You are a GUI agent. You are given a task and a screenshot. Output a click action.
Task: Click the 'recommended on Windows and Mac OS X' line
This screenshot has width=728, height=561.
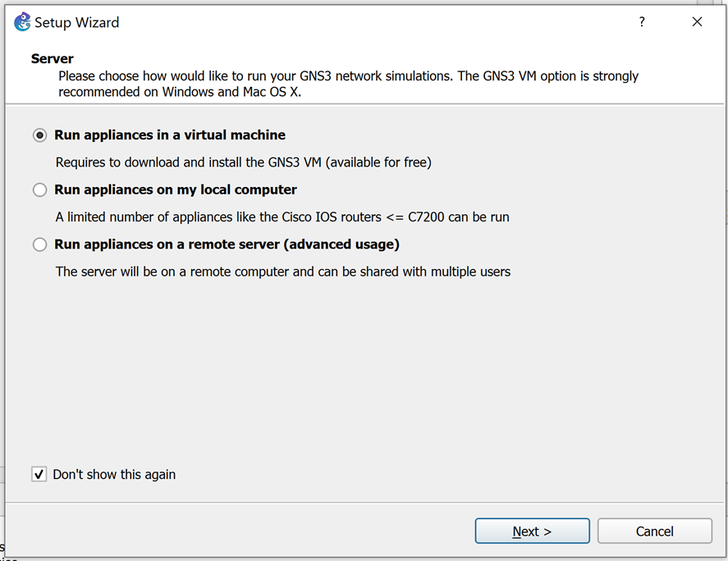pos(180,92)
